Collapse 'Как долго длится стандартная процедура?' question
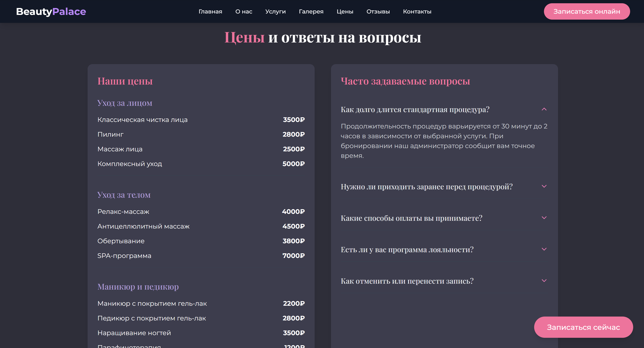 point(415,110)
